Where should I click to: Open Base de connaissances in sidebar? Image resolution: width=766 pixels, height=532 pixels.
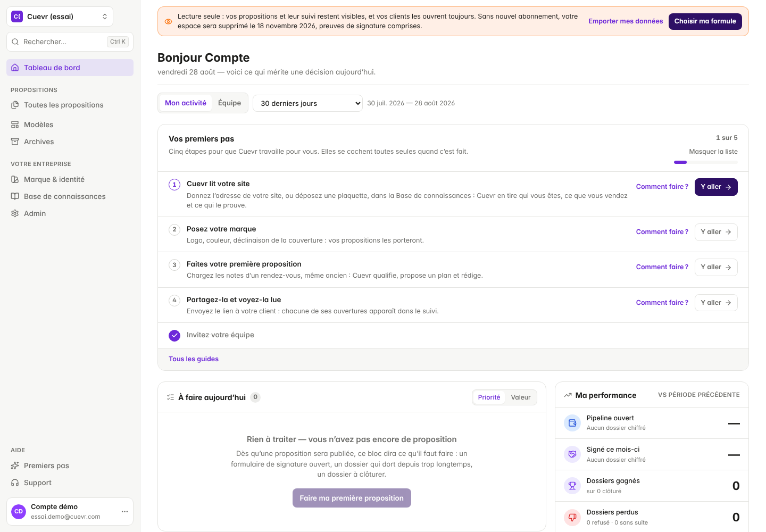pyautogui.click(x=70, y=196)
